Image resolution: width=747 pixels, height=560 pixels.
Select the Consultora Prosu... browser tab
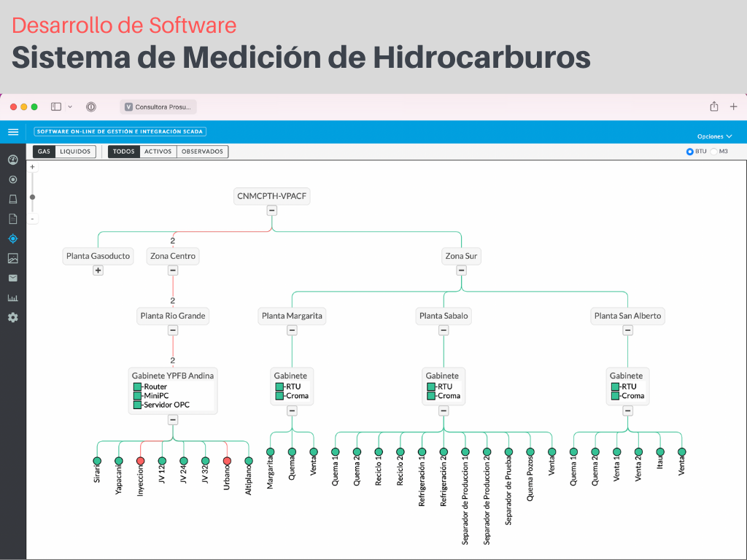click(x=158, y=106)
